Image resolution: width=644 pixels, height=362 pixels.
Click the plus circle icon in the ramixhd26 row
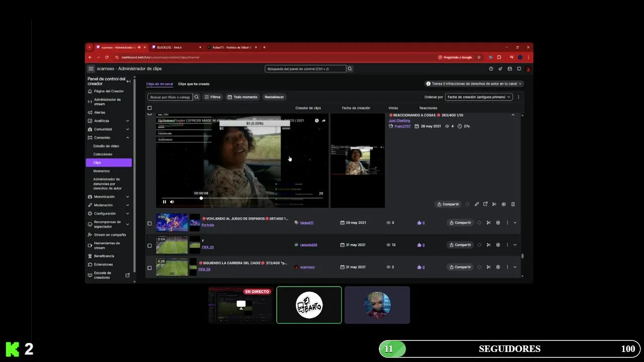pos(498,245)
